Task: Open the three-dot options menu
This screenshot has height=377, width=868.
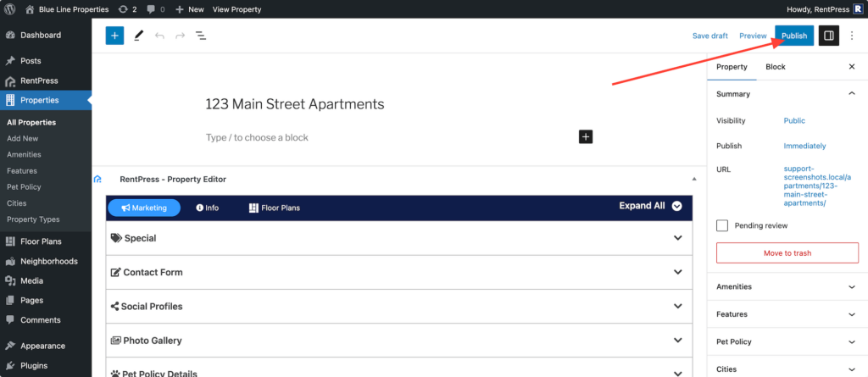Action: [852, 36]
